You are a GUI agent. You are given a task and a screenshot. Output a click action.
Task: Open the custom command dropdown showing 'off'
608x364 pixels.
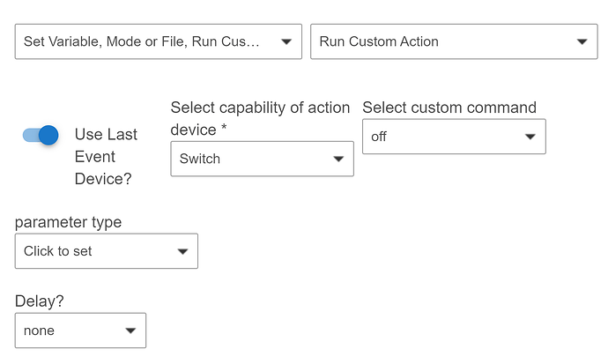click(454, 137)
